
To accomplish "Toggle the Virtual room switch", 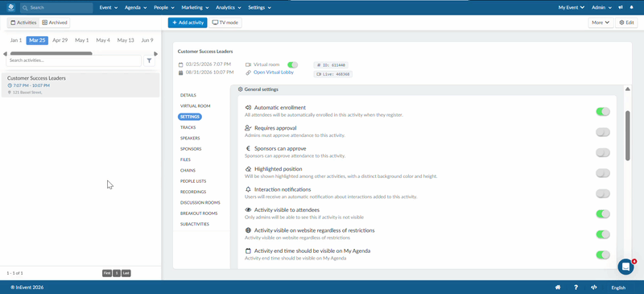I will point(292,64).
